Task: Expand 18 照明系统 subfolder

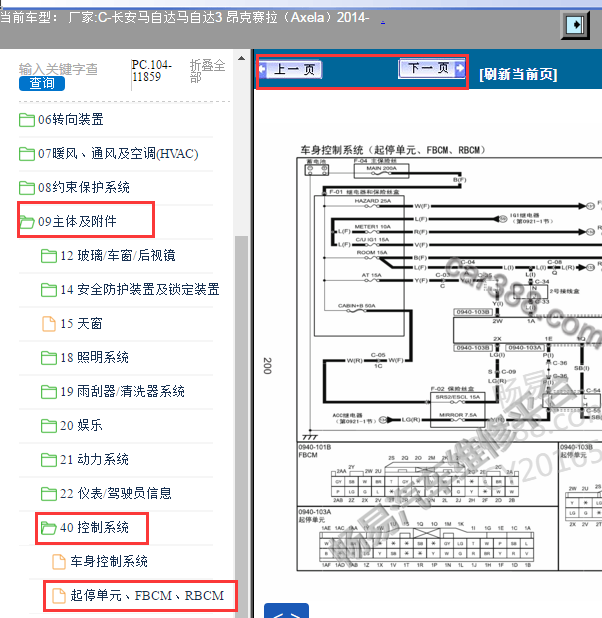Action: coord(95,358)
